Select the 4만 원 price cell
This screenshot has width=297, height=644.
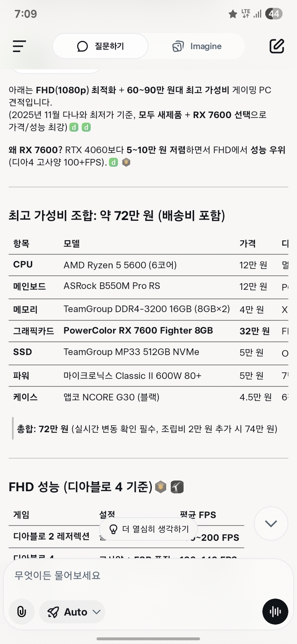click(x=252, y=309)
